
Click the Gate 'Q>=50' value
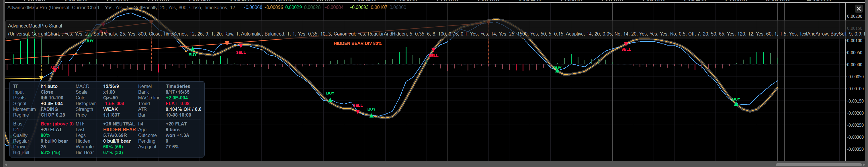pos(111,98)
